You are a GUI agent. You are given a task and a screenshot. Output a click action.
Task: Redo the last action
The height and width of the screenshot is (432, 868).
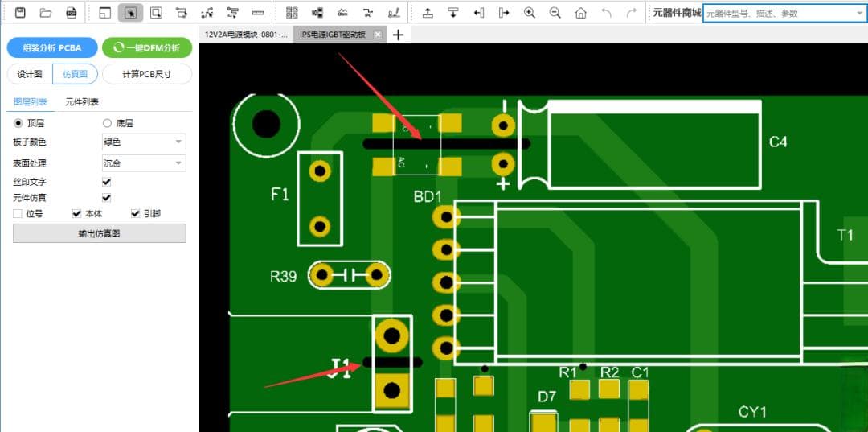(x=632, y=13)
